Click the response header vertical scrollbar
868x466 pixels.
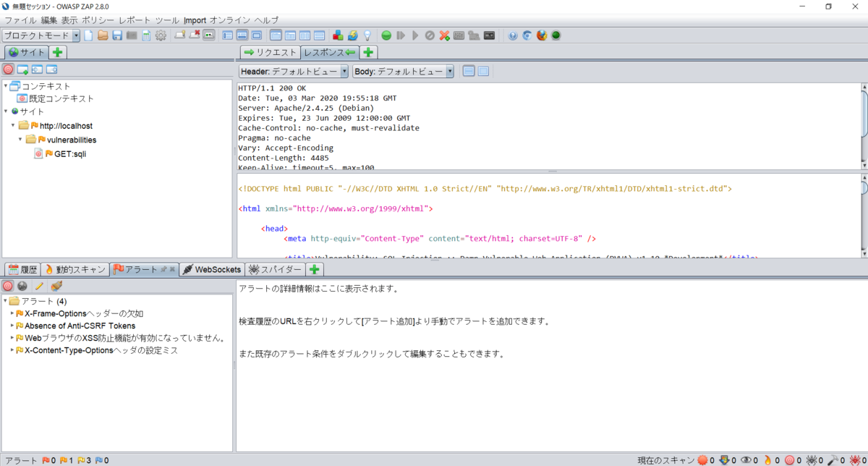[864, 125]
